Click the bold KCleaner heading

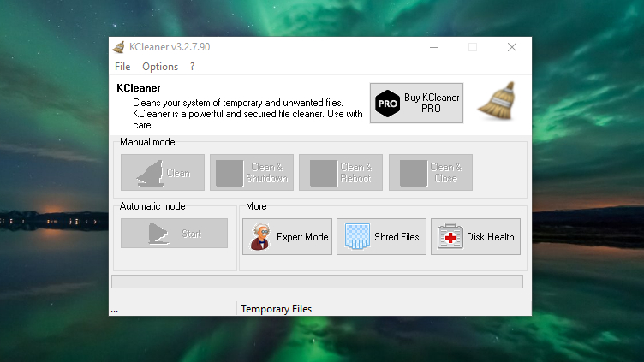pyautogui.click(x=139, y=88)
